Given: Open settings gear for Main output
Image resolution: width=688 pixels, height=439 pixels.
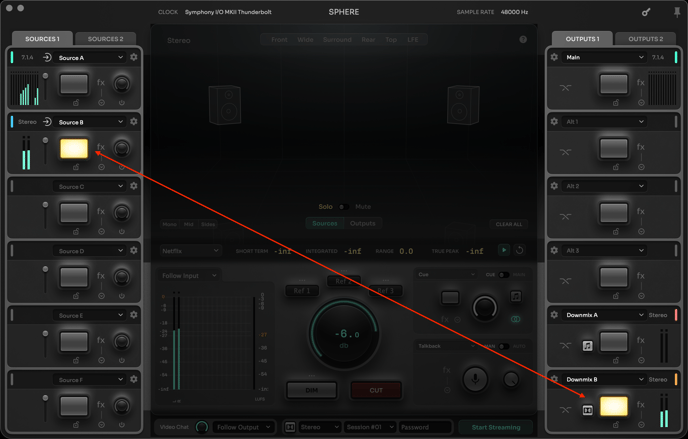Looking at the screenshot, I should [554, 58].
